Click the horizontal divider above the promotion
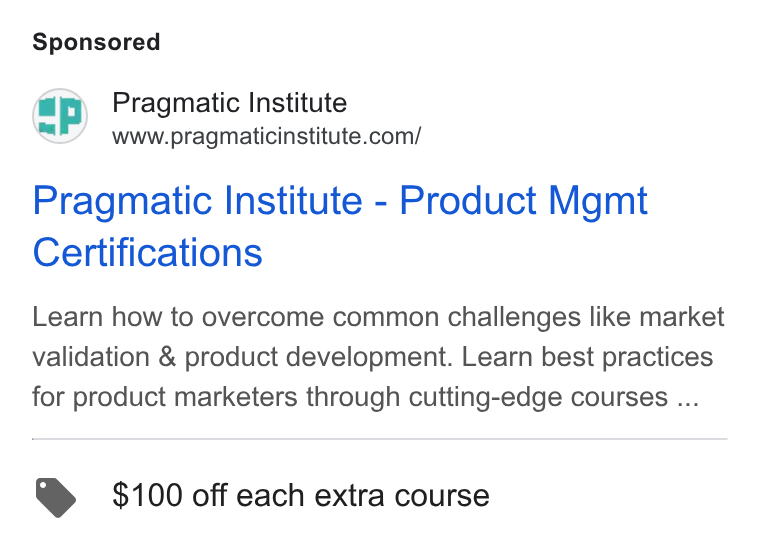 [x=380, y=439]
